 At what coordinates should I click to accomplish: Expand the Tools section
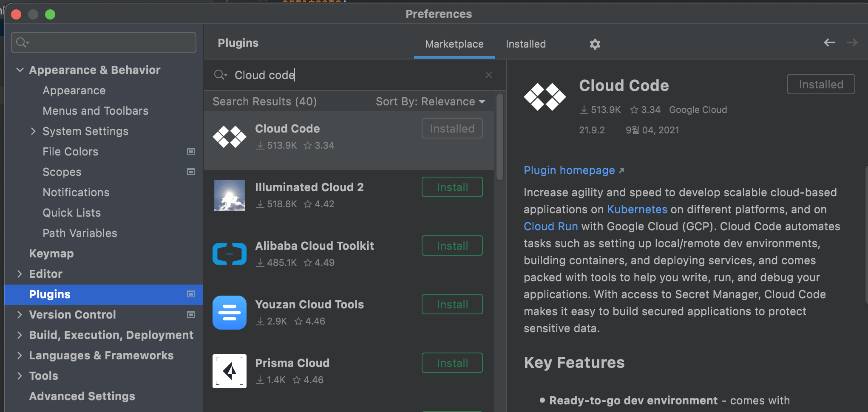[20, 376]
